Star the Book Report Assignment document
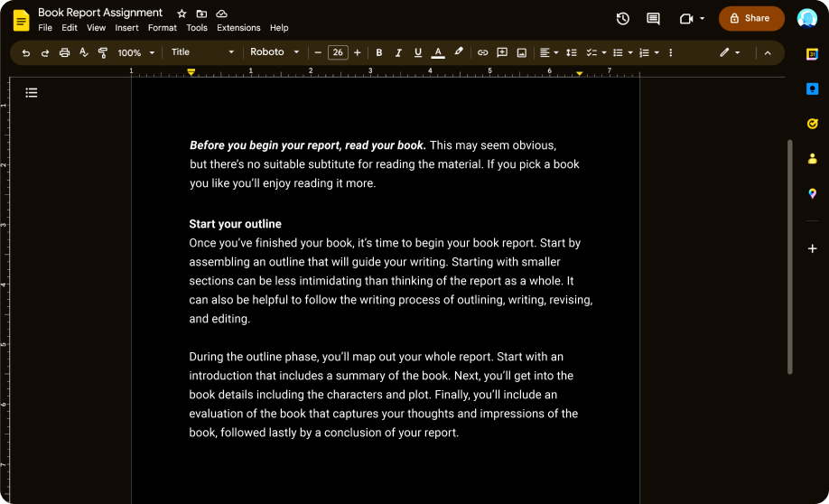This screenshot has height=504, width=829. click(x=182, y=14)
